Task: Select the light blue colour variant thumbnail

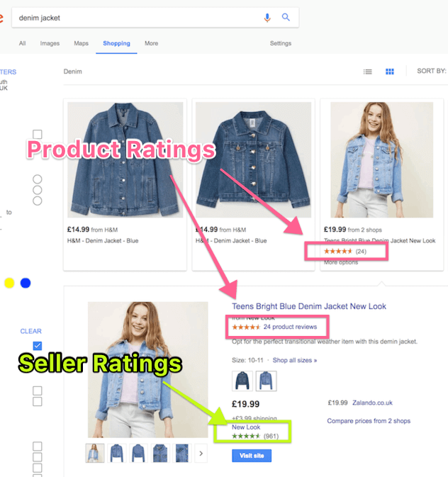Action: pos(266,381)
